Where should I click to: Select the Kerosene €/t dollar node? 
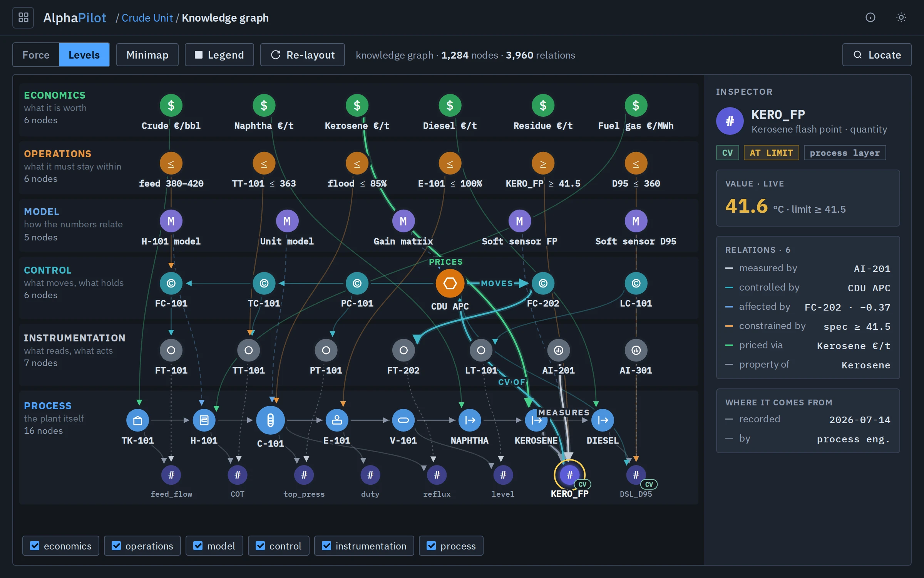[357, 106]
